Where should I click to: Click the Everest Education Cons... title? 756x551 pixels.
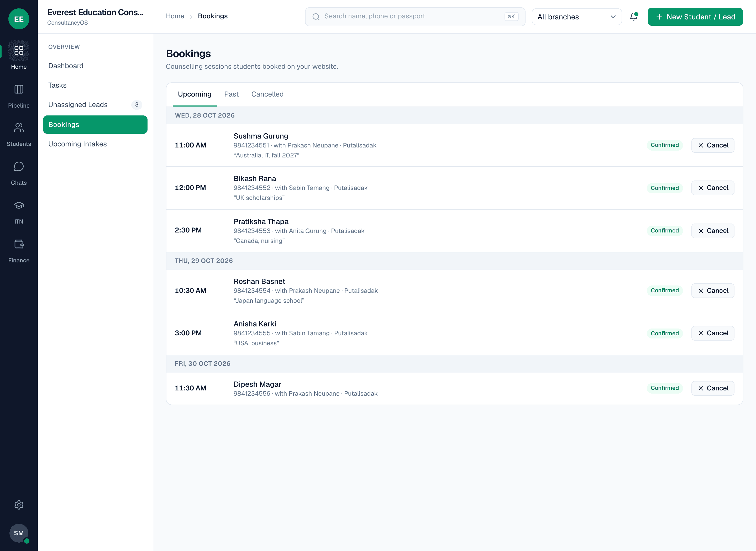tap(95, 12)
